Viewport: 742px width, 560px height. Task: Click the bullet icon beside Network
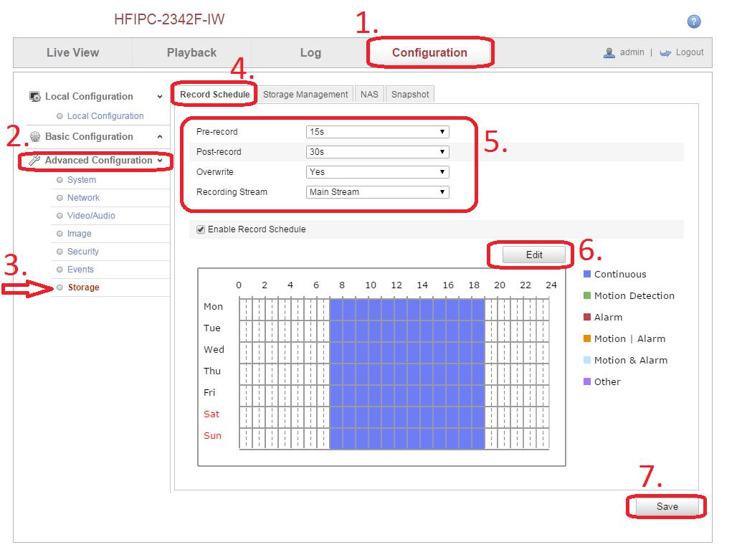[60, 198]
